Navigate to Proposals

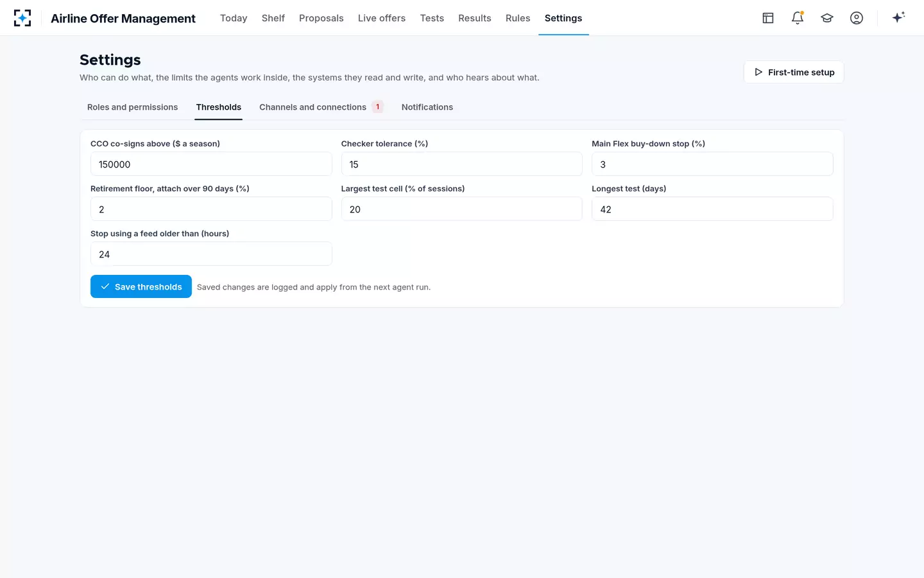[x=321, y=18]
